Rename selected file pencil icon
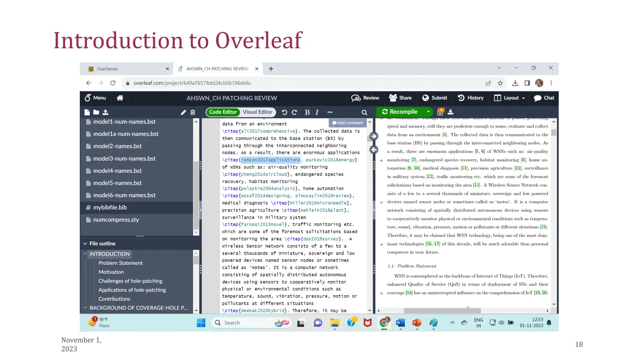Screen dimensions: 644x362 [183, 112]
